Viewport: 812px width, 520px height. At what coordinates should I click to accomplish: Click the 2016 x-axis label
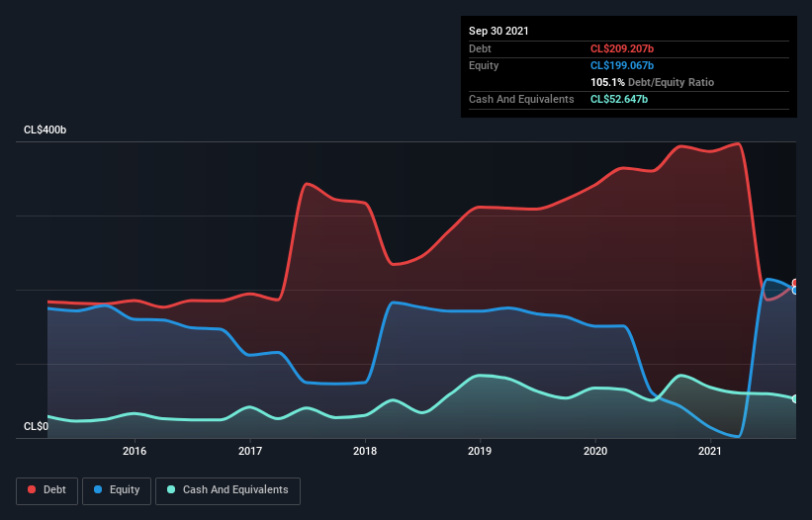135,451
